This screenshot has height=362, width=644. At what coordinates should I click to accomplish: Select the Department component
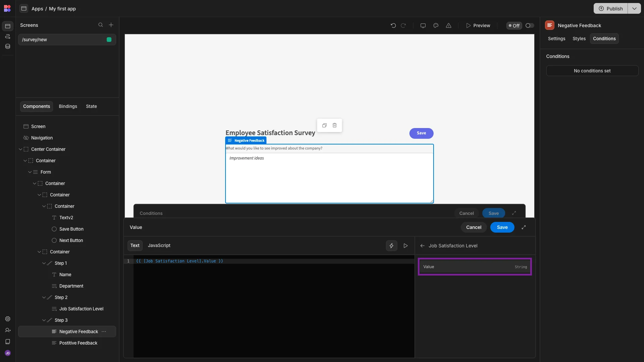tap(71, 286)
